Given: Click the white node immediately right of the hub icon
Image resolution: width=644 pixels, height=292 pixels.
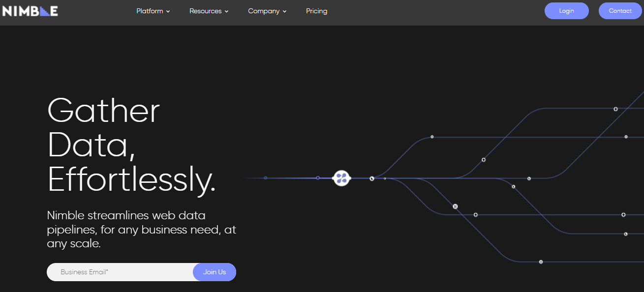Looking at the screenshot, I should [372, 178].
